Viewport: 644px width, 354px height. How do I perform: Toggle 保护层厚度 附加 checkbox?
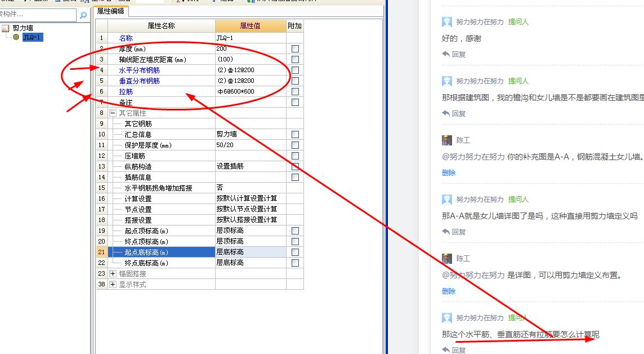tap(295, 145)
